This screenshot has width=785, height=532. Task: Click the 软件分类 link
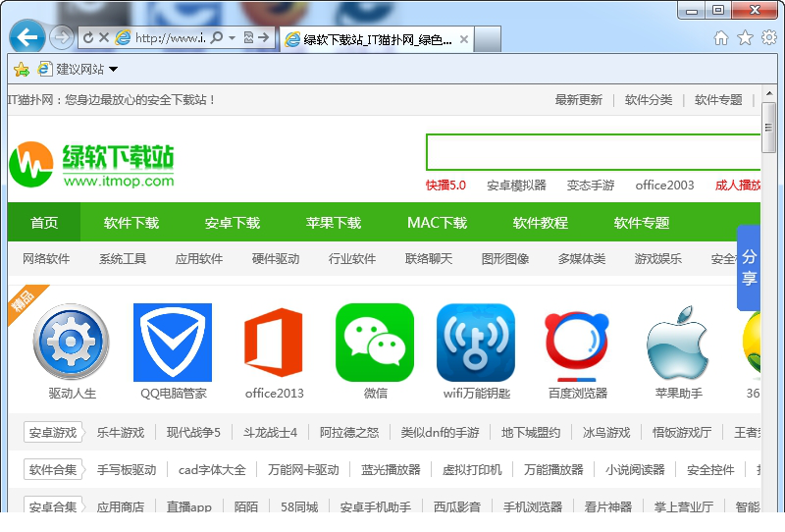649,100
